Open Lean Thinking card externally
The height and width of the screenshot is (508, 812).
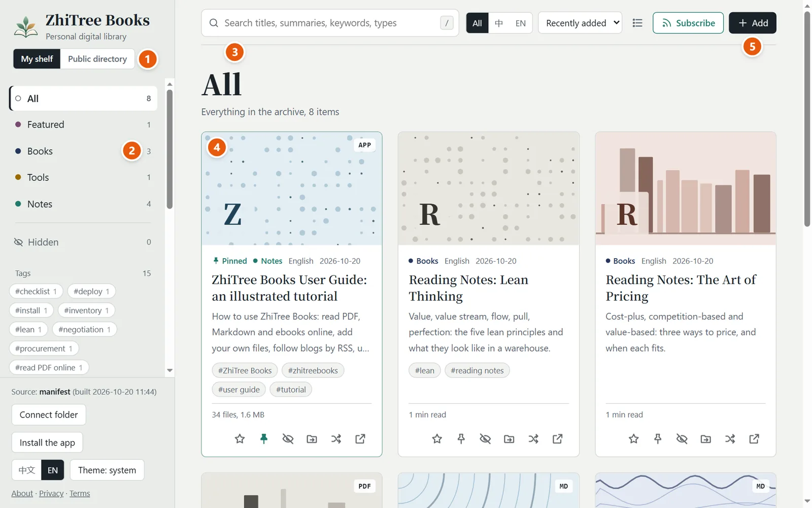pos(557,438)
